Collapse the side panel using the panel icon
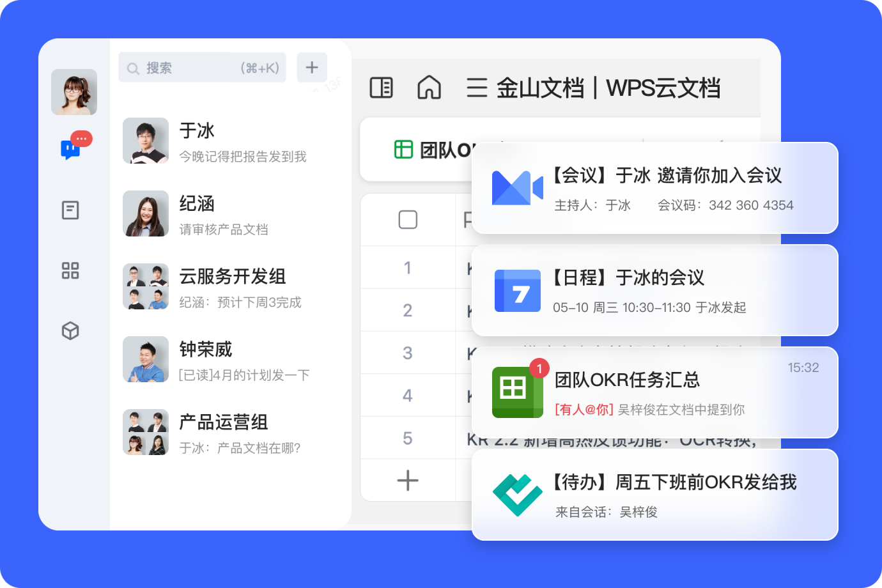The height and width of the screenshot is (588, 882). pos(382,88)
